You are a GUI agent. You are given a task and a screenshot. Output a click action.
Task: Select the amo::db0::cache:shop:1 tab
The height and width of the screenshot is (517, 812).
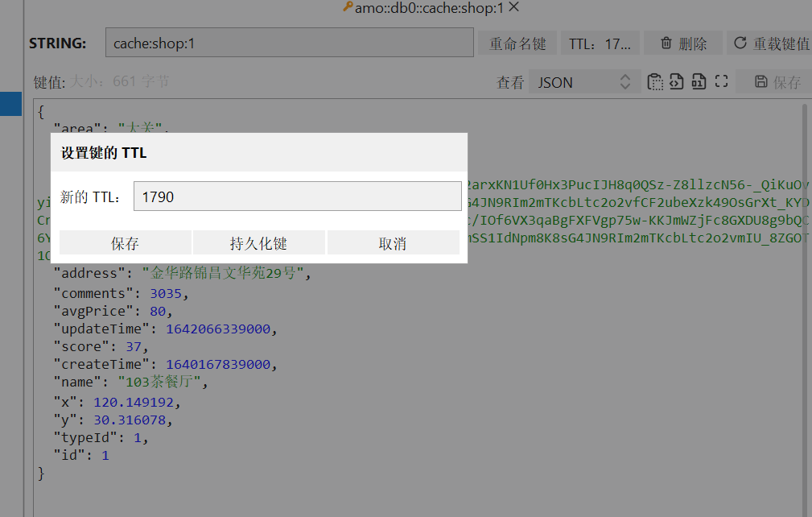click(429, 8)
